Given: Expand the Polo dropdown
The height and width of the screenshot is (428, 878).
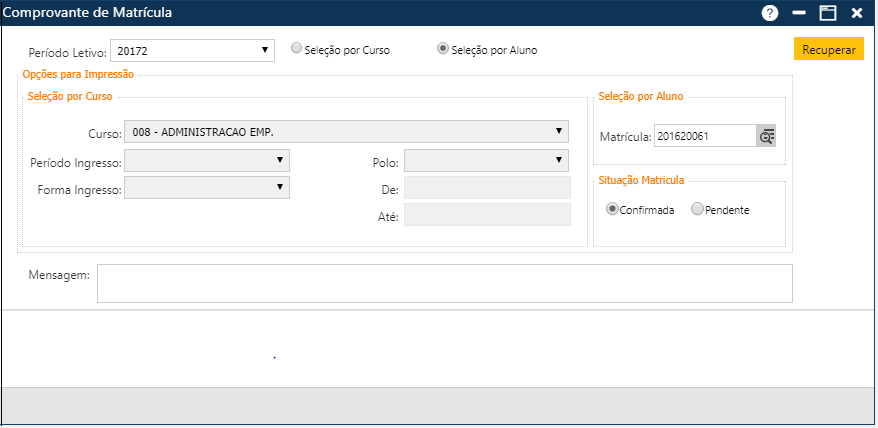Looking at the screenshot, I should click(x=486, y=160).
